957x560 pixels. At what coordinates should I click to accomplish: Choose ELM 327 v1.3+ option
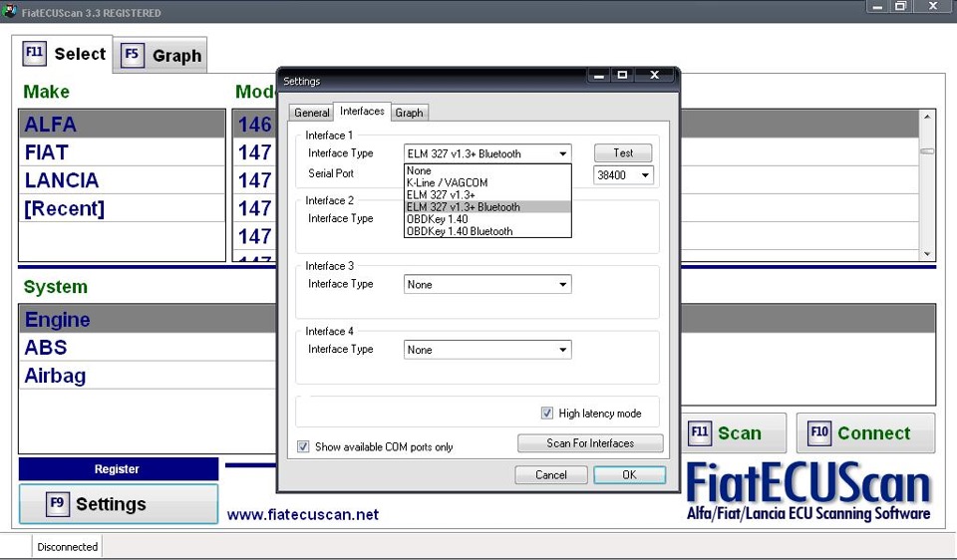click(487, 194)
